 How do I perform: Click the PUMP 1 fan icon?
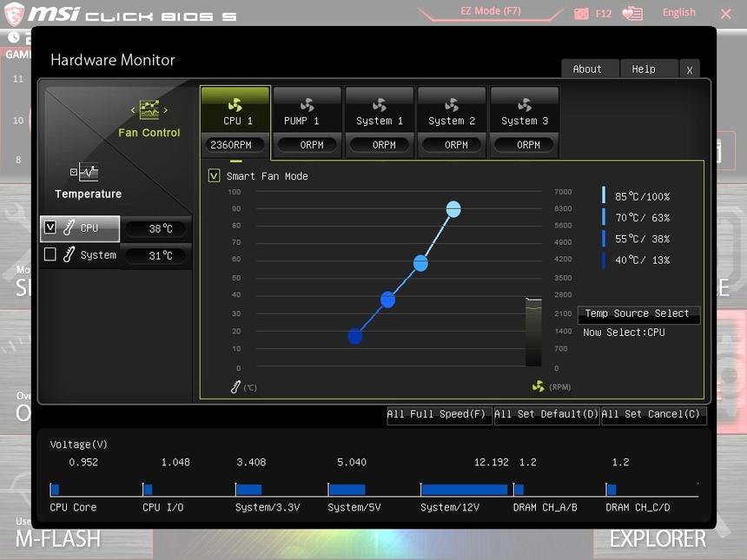pos(307,105)
